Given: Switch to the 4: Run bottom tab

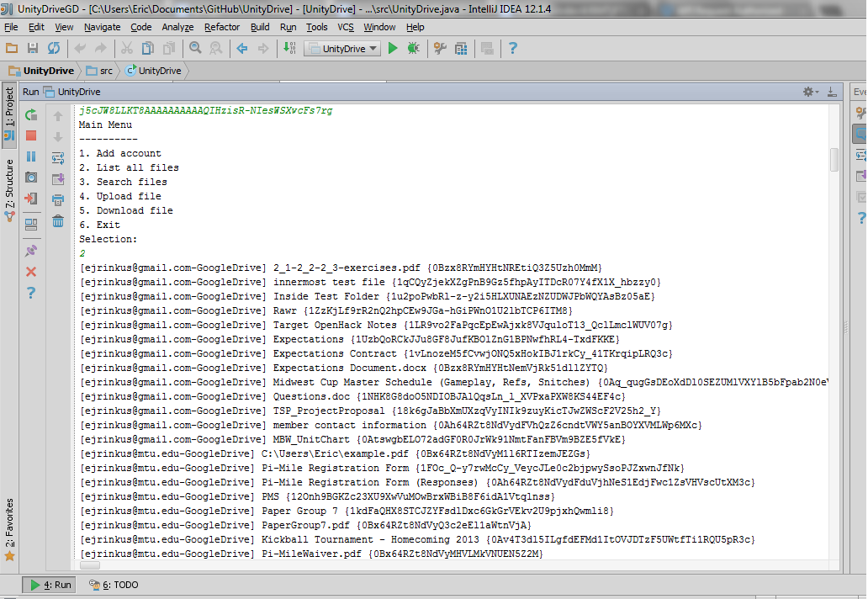Looking at the screenshot, I should click(x=50, y=586).
